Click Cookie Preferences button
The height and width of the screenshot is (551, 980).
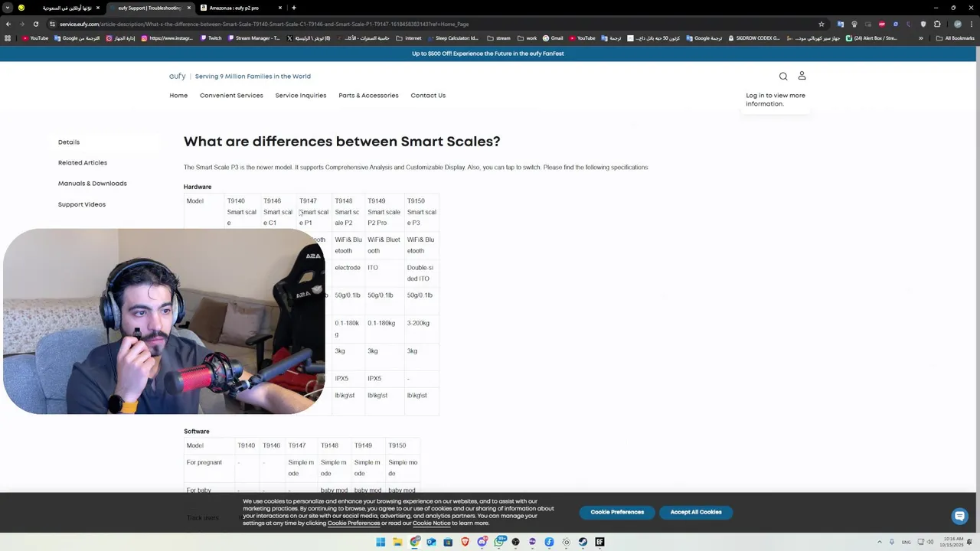[x=617, y=512]
